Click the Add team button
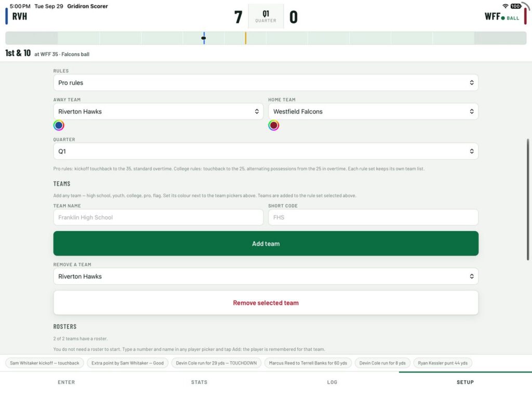 coord(265,243)
